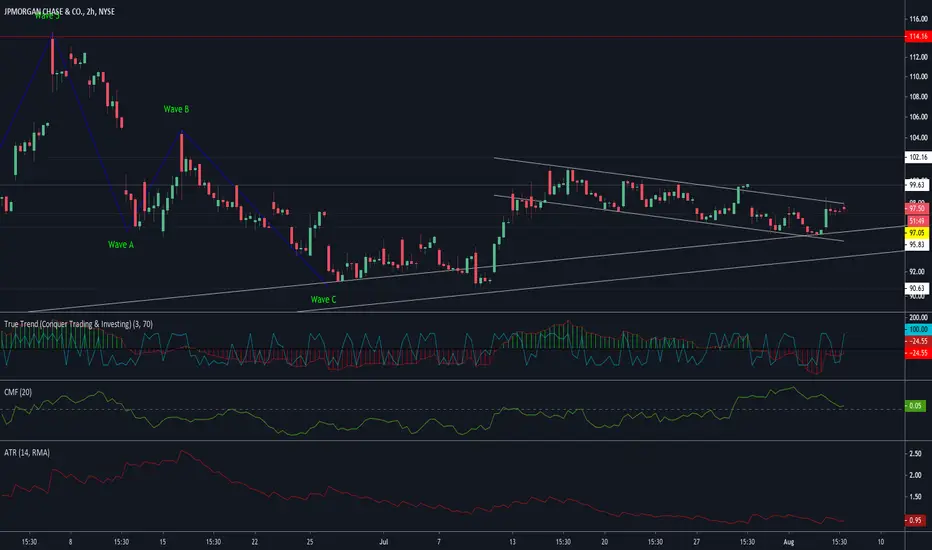
Task: Select the 'Wave C' text label
Action: pos(323,299)
